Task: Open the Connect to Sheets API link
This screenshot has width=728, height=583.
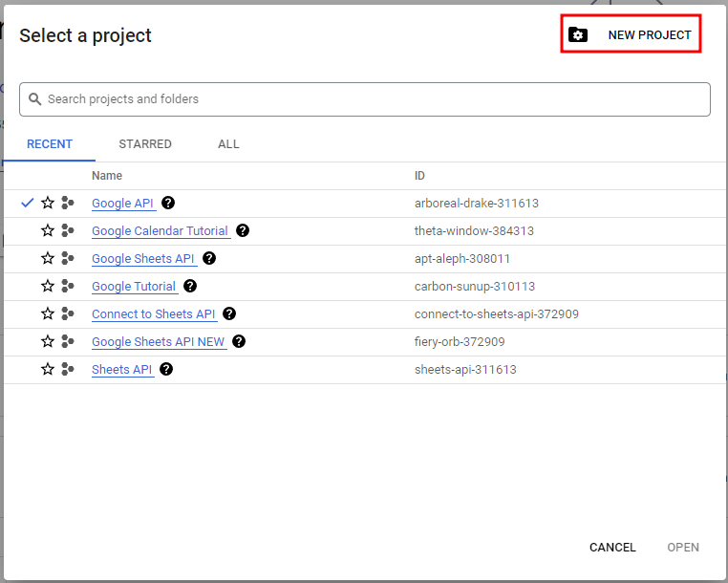Action: [x=154, y=314]
